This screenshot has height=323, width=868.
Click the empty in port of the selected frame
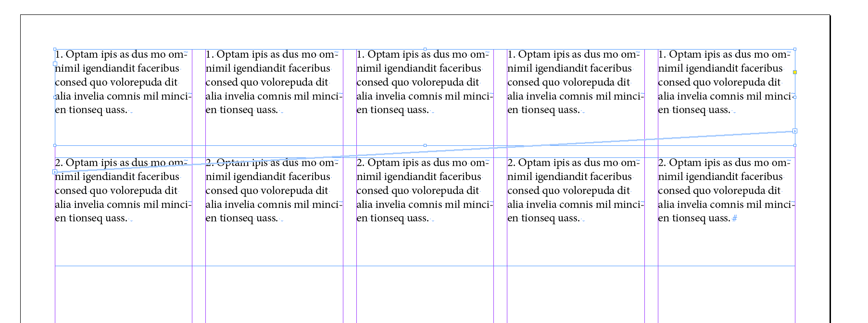[x=55, y=64]
